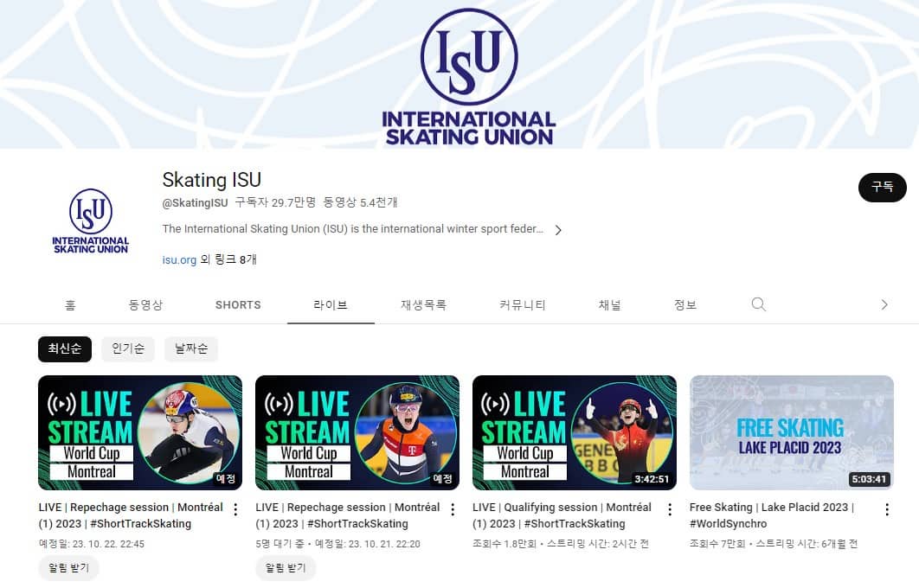Show the next channel tabs with the right chevron
The height and width of the screenshot is (588, 919).
(x=884, y=304)
